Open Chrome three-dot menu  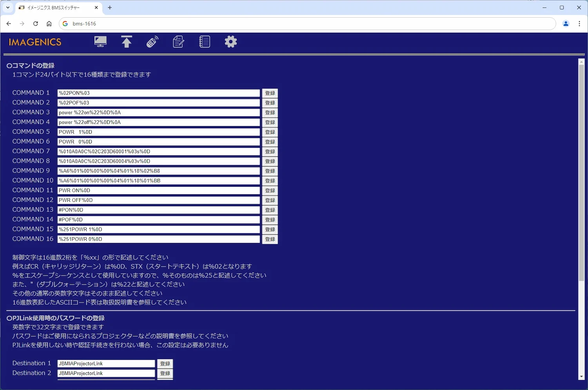[x=579, y=24]
